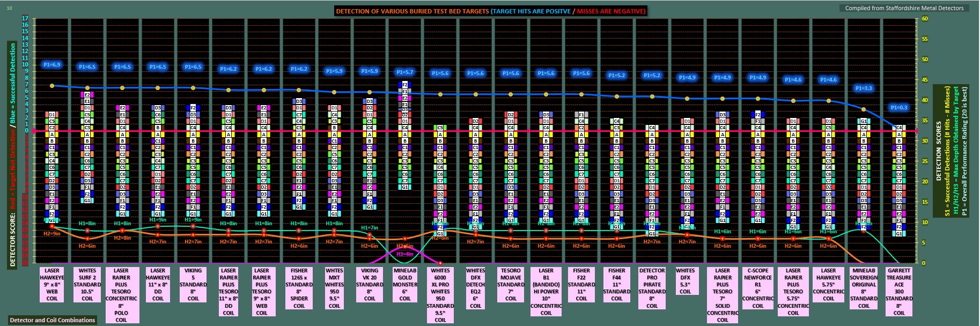Screen dimensions: 980x326
Task: Select the '45' tick on the right axis
Action: click(924, 80)
